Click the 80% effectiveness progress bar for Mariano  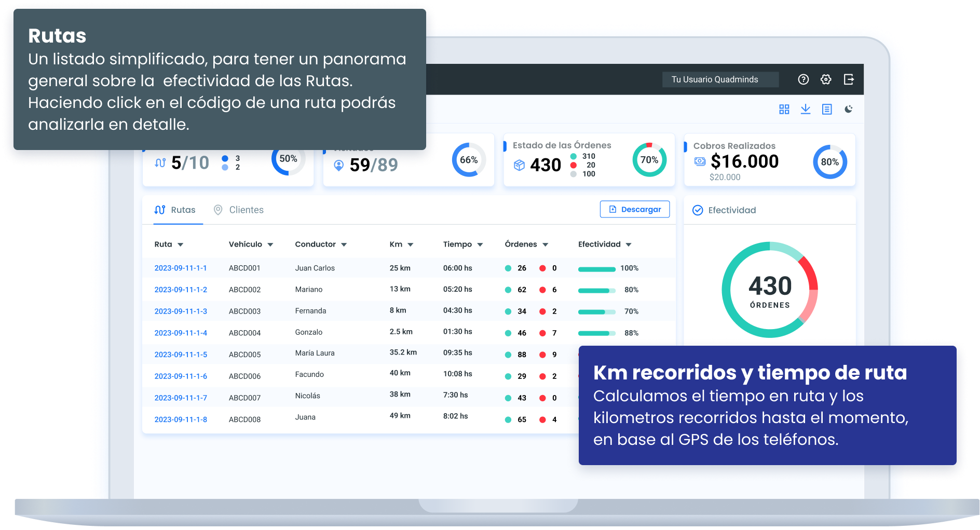[596, 291]
